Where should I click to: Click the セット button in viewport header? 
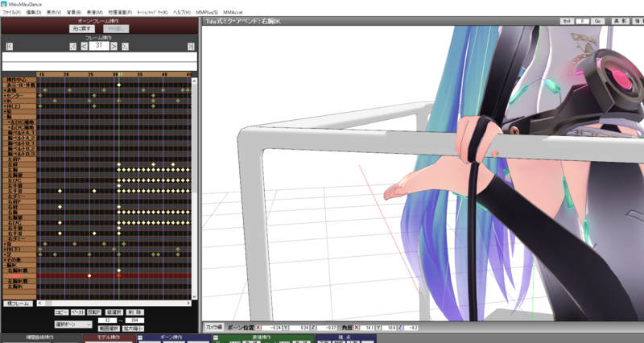(568, 21)
